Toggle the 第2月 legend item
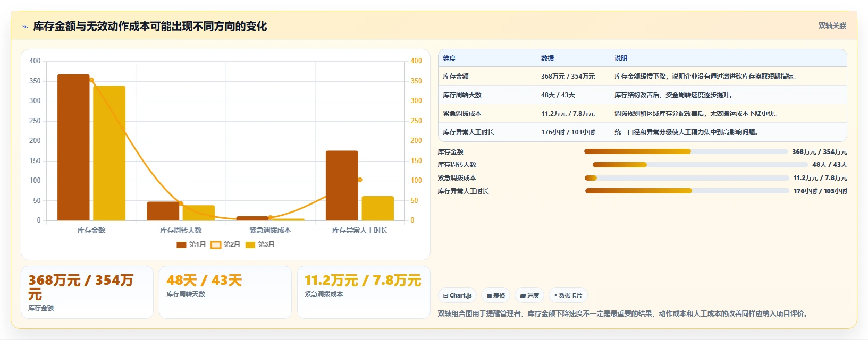Viewport: 868px width, 340px height. tap(225, 244)
